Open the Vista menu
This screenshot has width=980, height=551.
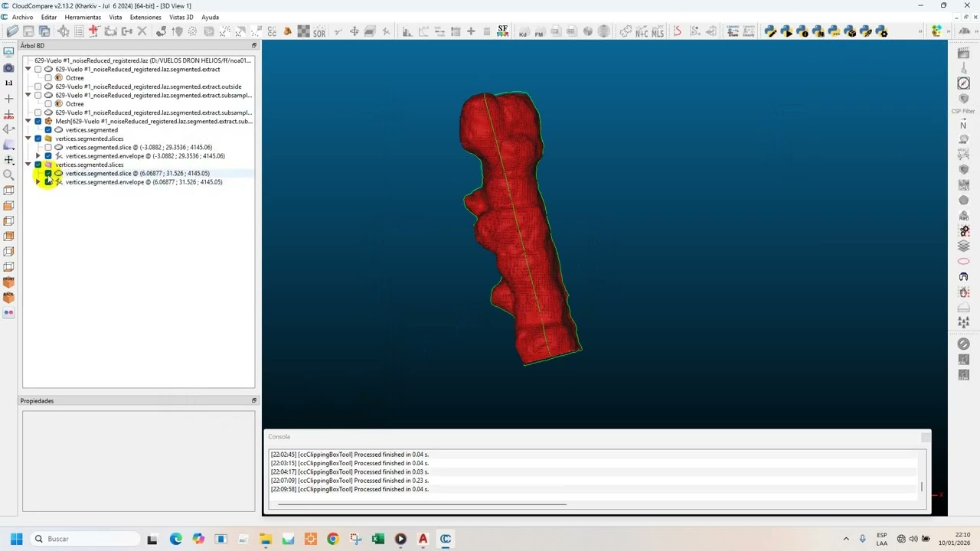(116, 17)
